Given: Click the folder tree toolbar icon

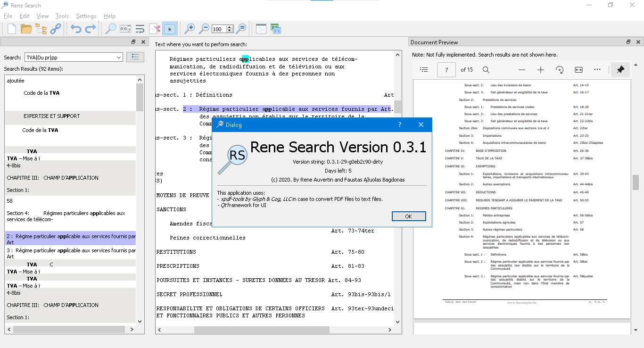Looking at the screenshot, I should coord(41,29).
